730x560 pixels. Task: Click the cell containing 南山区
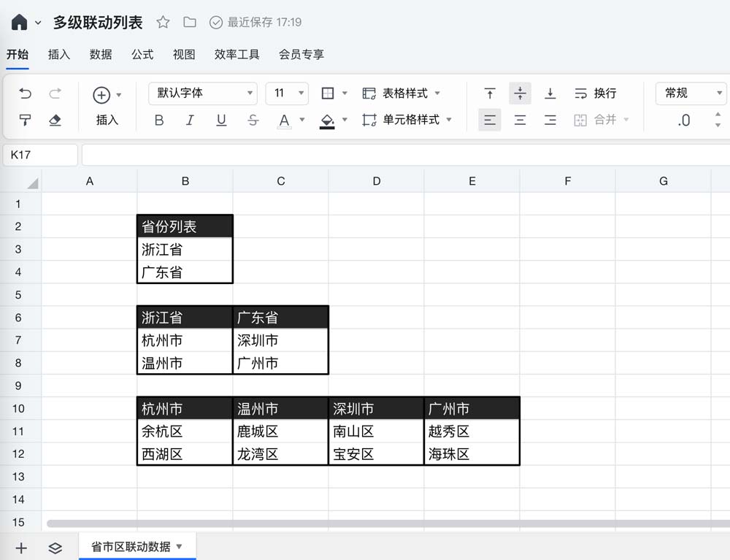point(376,431)
